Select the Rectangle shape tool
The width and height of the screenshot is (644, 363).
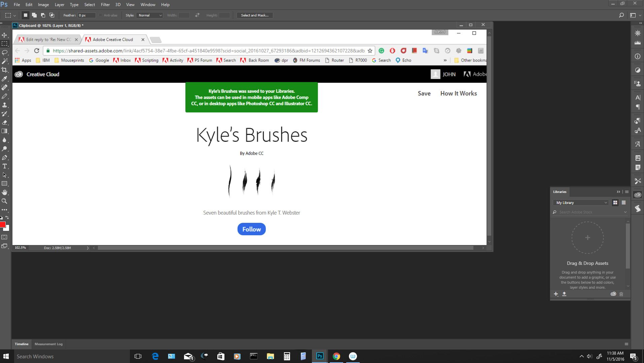(x=4, y=184)
